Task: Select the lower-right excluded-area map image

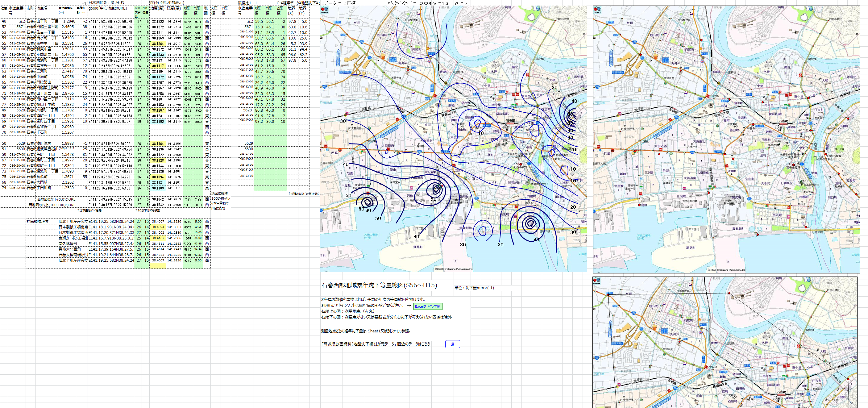Action: pyautogui.click(x=725, y=342)
